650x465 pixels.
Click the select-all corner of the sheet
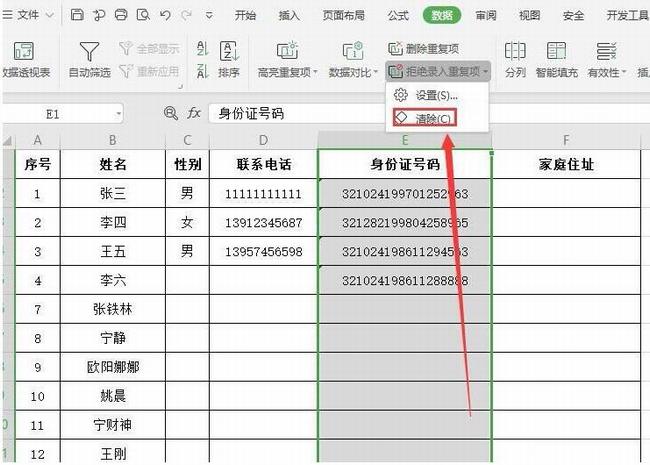pyautogui.click(x=8, y=141)
